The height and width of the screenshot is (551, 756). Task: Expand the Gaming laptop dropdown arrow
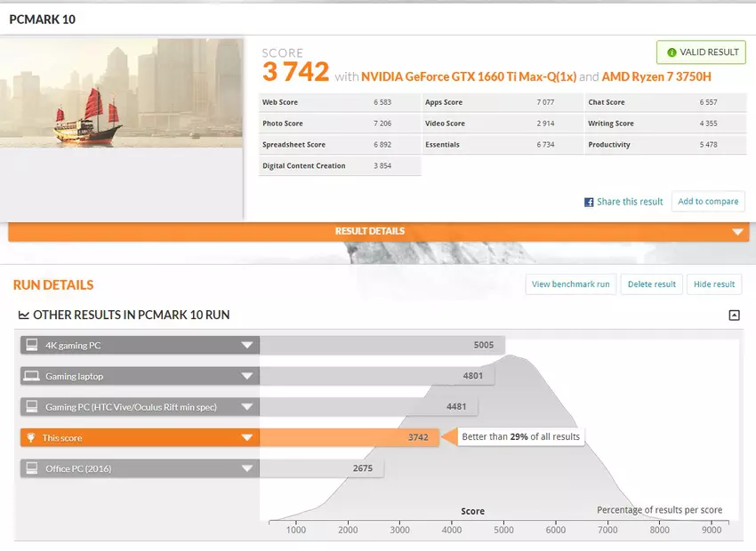[247, 377]
